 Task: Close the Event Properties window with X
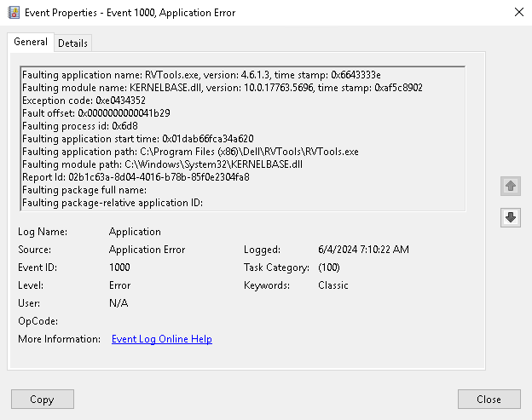(519, 13)
